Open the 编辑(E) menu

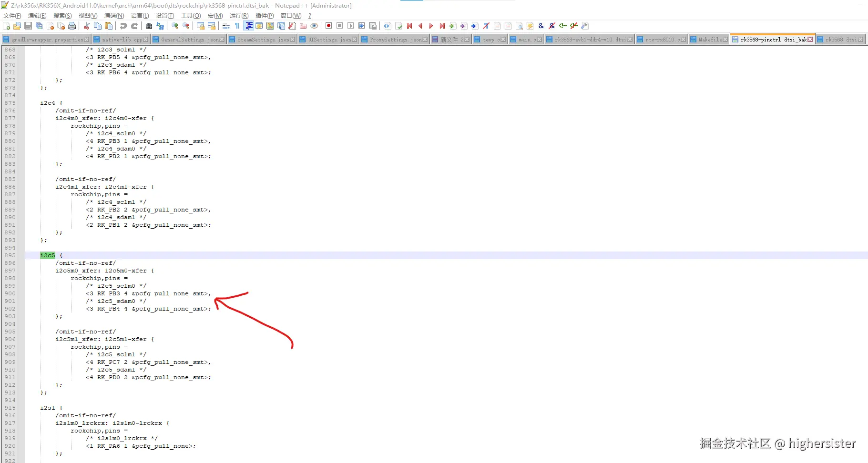[x=37, y=16]
